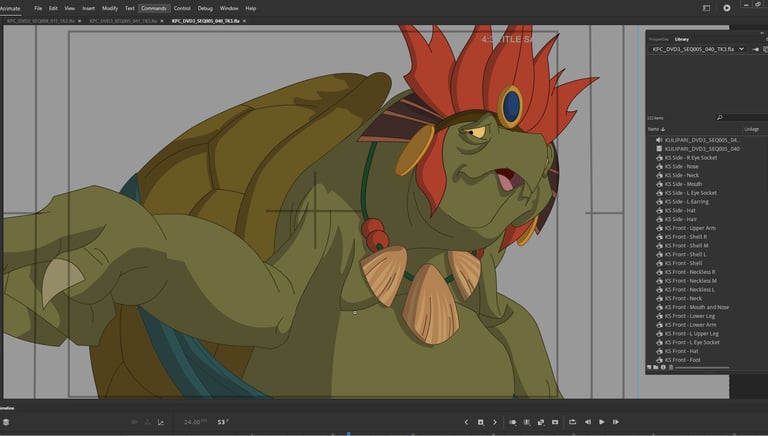
Task: Go to previous keyframe arrow
Action: 466,422
